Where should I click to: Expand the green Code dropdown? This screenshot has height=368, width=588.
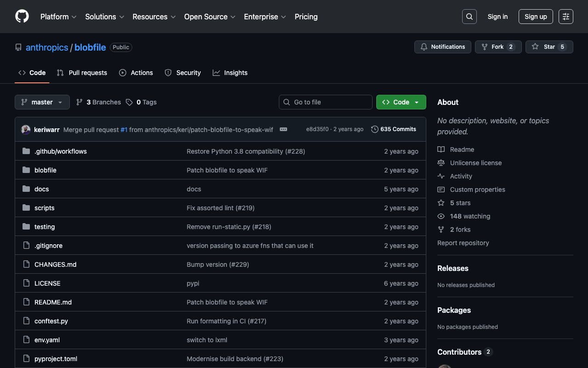pyautogui.click(x=401, y=102)
